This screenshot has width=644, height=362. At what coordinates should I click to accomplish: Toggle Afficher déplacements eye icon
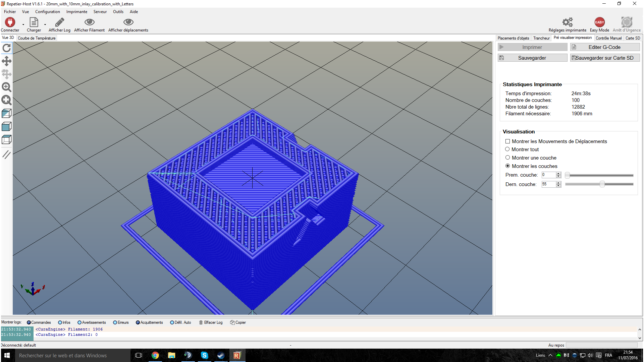(128, 22)
